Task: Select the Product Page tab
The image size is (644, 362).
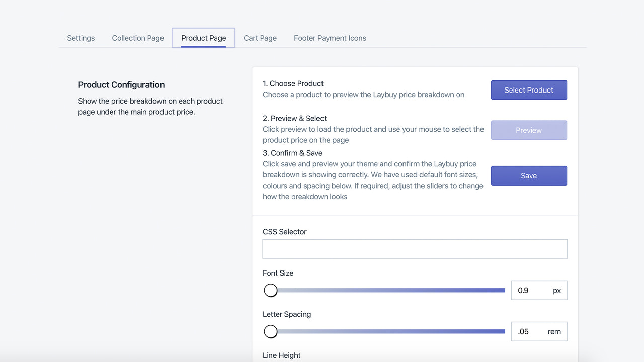Action: tap(203, 38)
